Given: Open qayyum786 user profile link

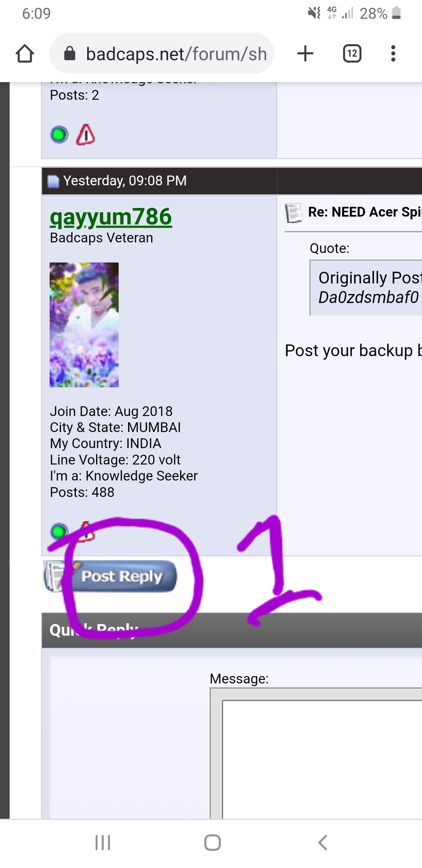Looking at the screenshot, I should tap(111, 217).
